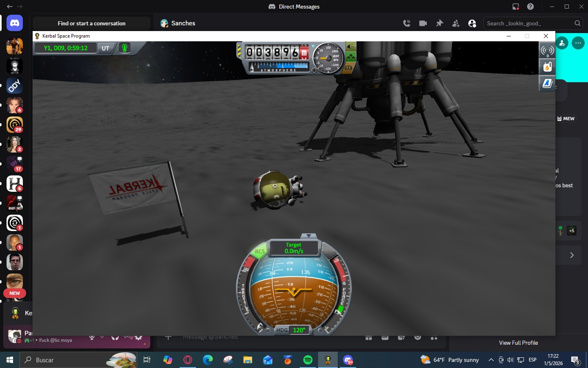Deafen using the headphones icon
Viewport: 588px width, 368px height.
[x=115, y=337]
